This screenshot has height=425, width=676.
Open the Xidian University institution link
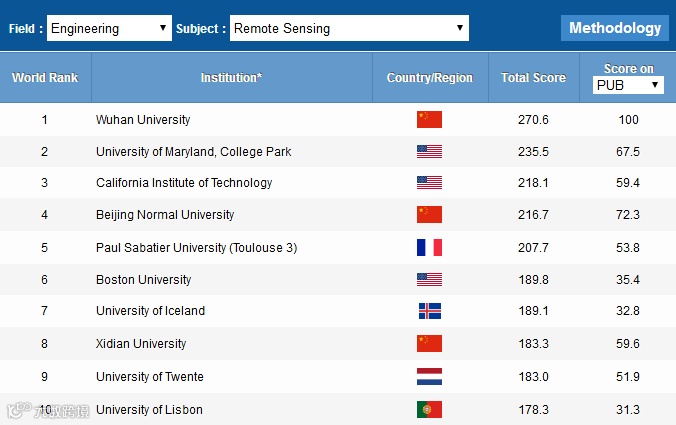pyautogui.click(x=141, y=344)
